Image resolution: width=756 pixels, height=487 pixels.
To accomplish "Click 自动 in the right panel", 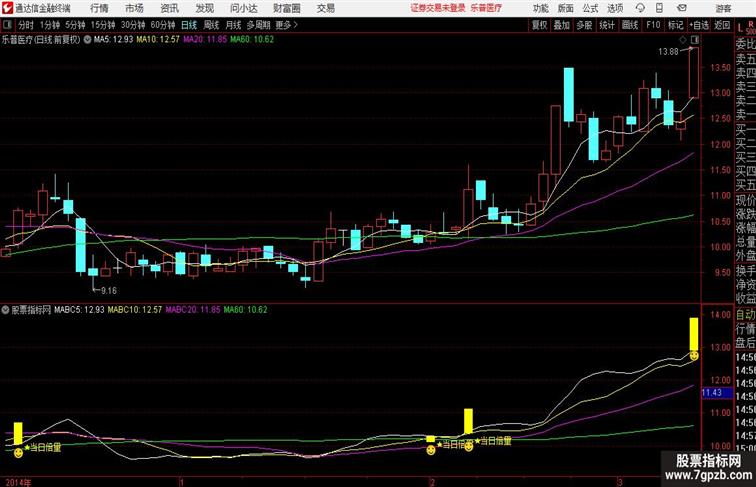I will (x=745, y=315).
